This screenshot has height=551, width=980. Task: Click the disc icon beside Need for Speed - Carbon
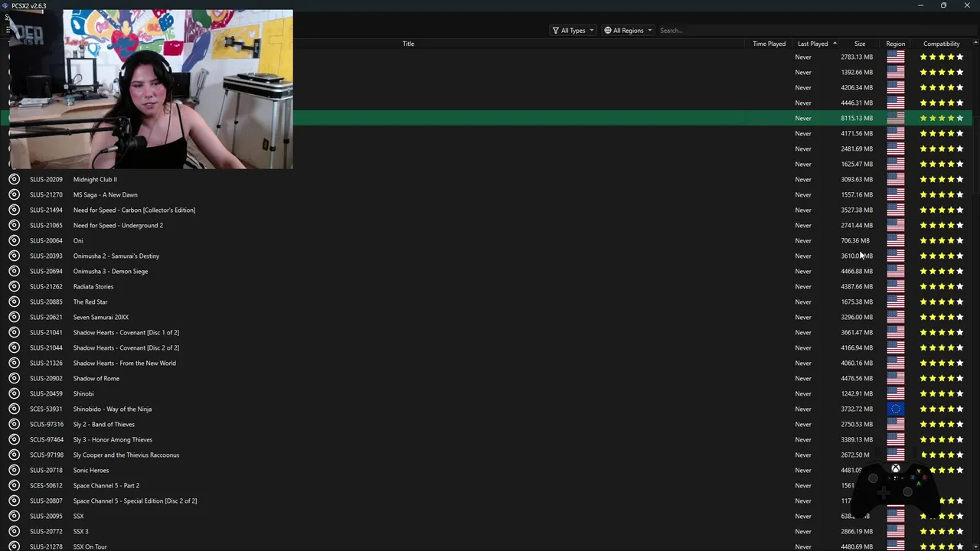[x=14, y=210]
